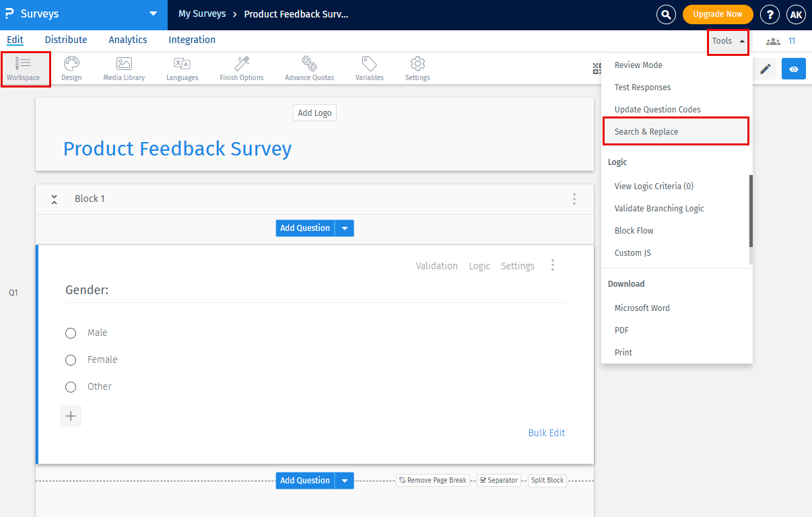Screen dimensions: 812x517
Task: Open Advance Quotas
Action: tap(309, 67)
